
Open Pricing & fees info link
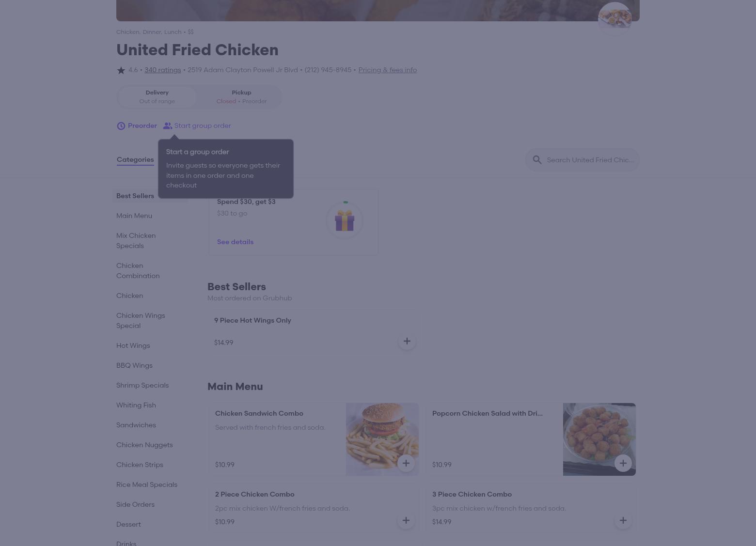coord(387,70)
